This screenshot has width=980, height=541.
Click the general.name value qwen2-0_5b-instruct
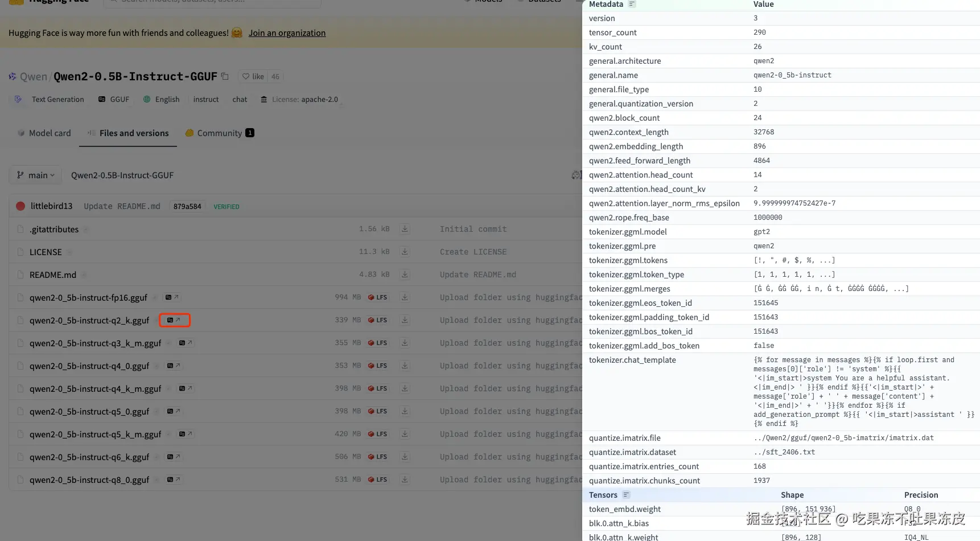792,75
